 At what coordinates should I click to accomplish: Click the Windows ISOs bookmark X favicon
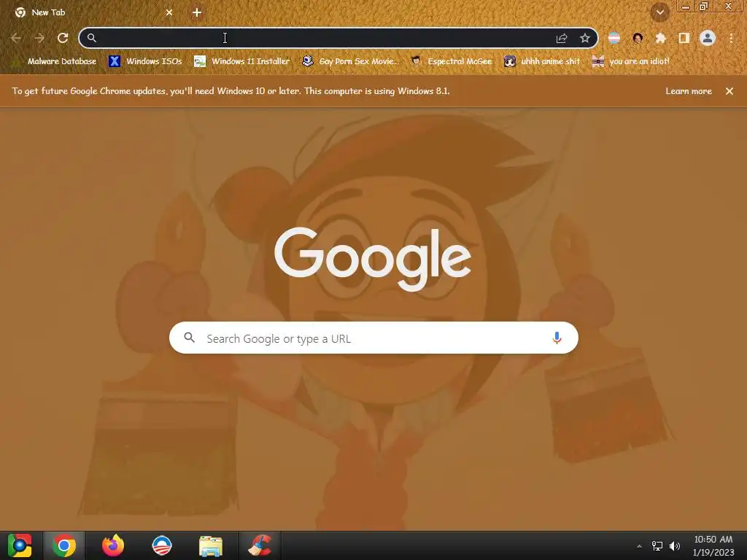pos(115,61)
